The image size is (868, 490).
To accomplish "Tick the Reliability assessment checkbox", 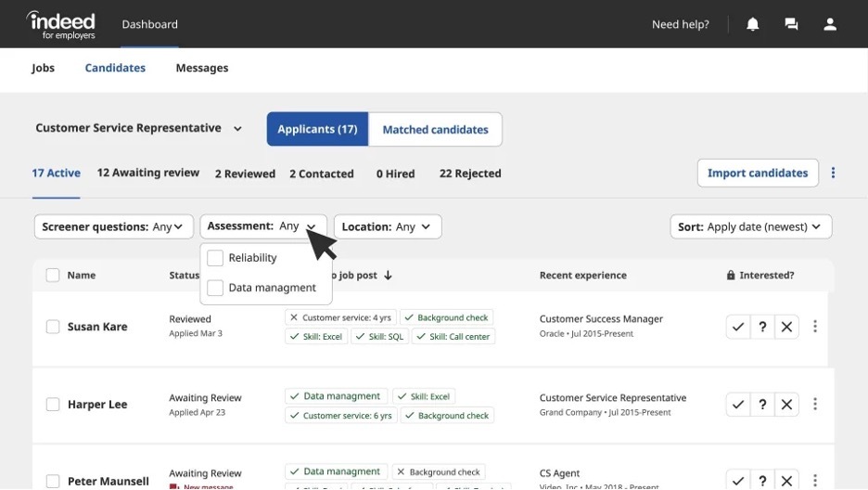I will [x=215, y=257].
